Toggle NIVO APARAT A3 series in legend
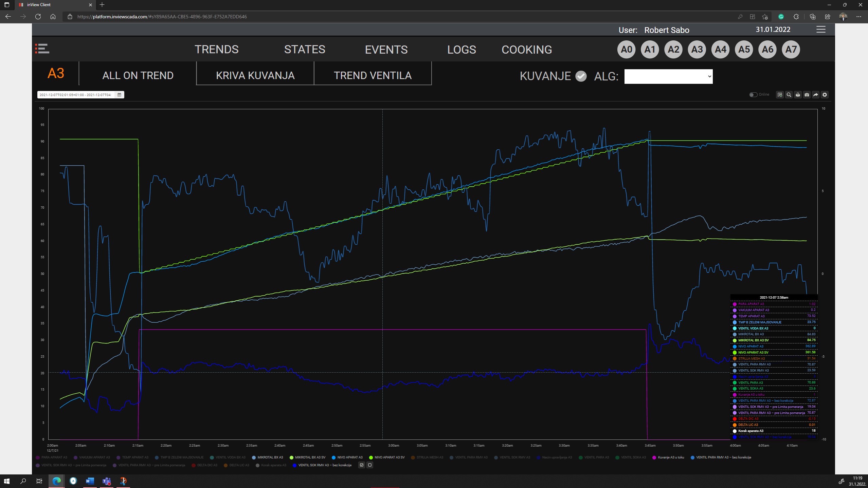868x488 pixels. coord(347,457)
